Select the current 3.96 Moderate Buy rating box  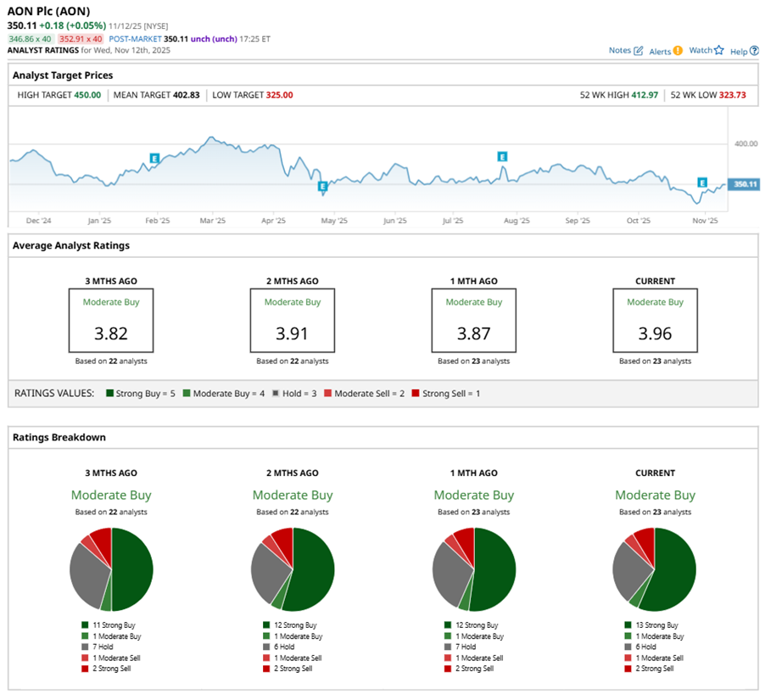[655, 320]
